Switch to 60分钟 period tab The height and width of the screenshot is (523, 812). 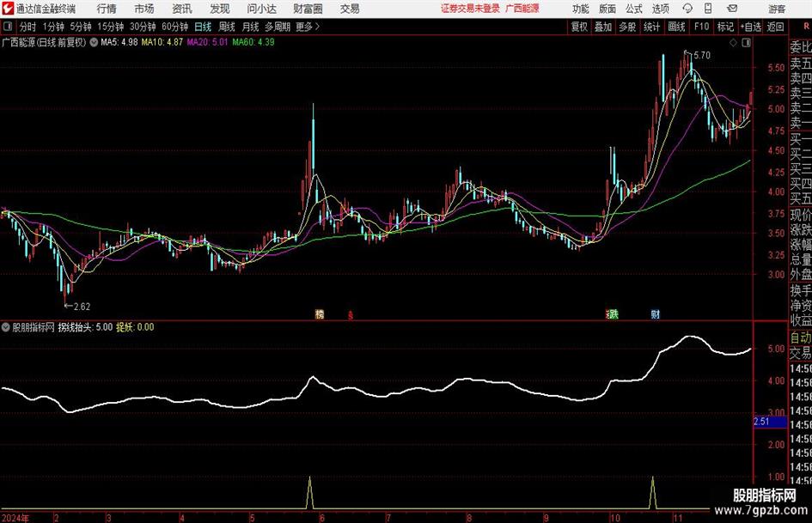click(x=175, y=27)
